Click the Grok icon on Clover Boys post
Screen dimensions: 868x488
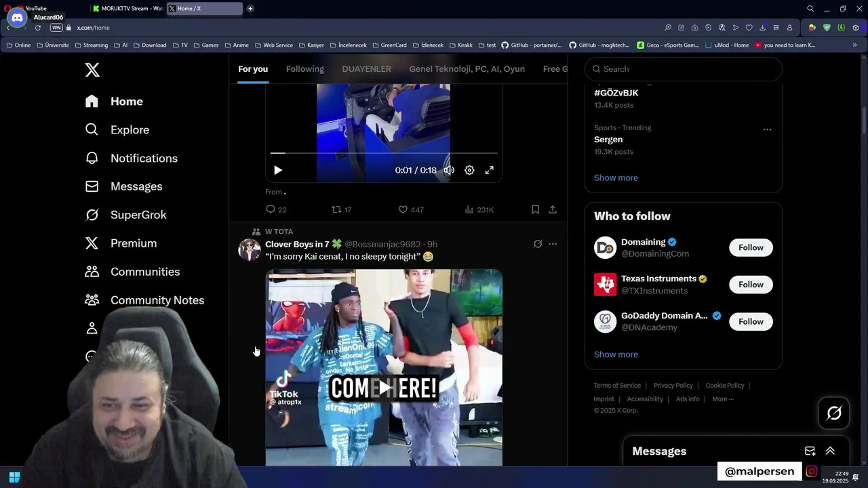[x=538, y=244]
